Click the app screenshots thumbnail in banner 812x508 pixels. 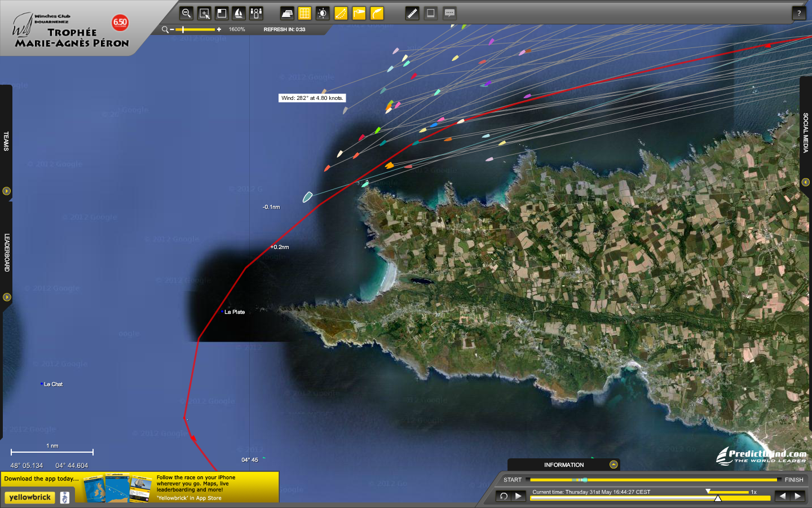pyautogui.click(x=117, y=488)
